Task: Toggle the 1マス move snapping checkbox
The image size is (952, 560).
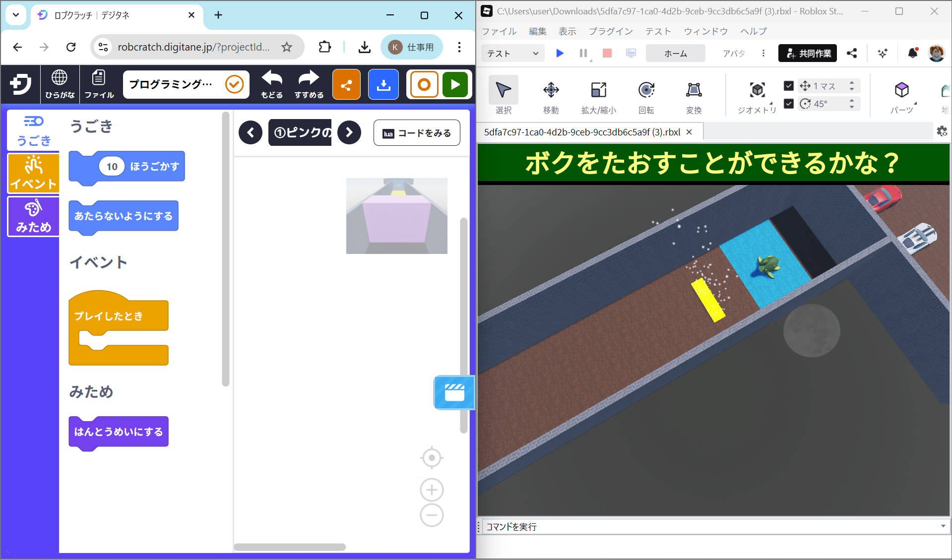Action: pyautogui.click(x=788, y=86)
